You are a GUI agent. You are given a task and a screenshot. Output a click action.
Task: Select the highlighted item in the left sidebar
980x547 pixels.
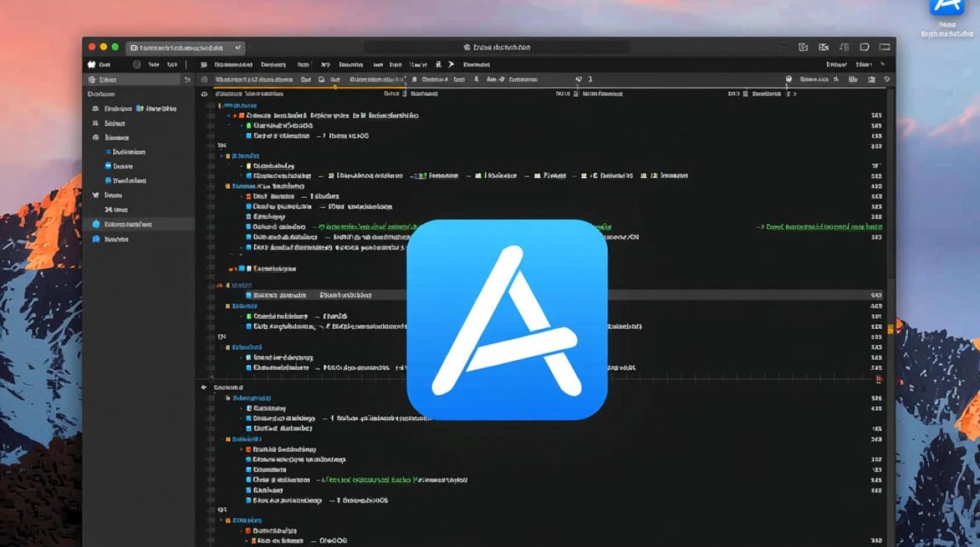tap(128, 225)
